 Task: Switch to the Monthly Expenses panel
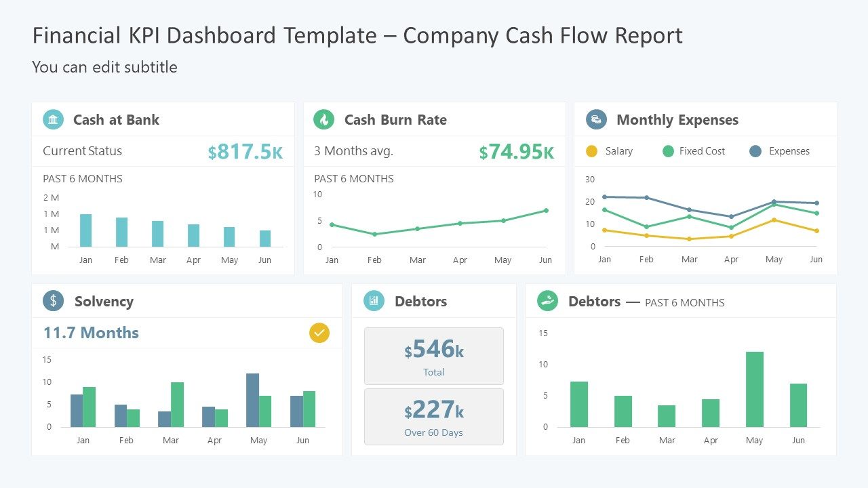click(x=677, y=119)
